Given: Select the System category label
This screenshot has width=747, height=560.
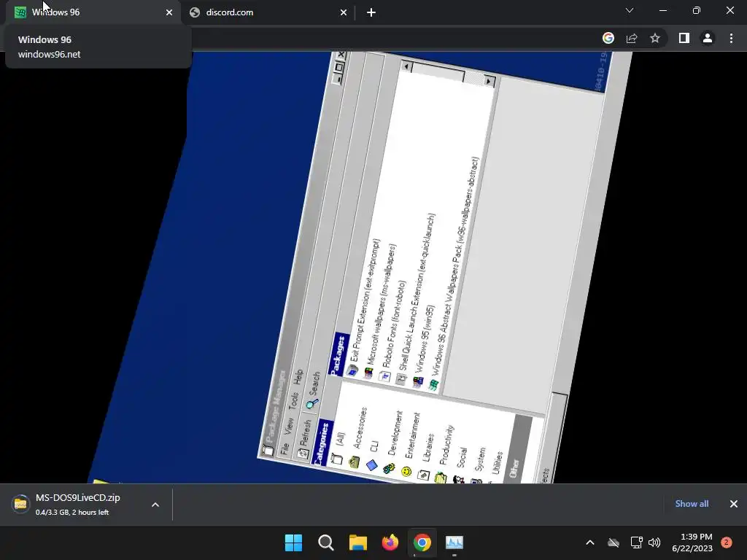Looking at the screenshot, I should [x=480, y=459].
